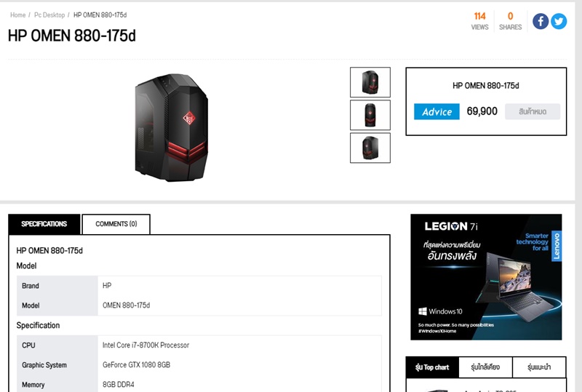Select the รุ่น Top chart tab
Viewport: 582px width, 392px height.
point(432,367)
